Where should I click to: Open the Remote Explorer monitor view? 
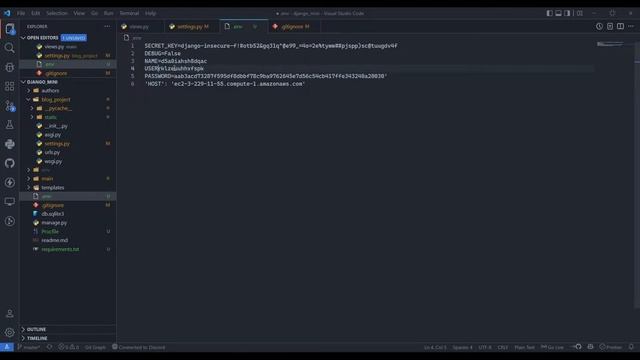(x=10, y=202)
